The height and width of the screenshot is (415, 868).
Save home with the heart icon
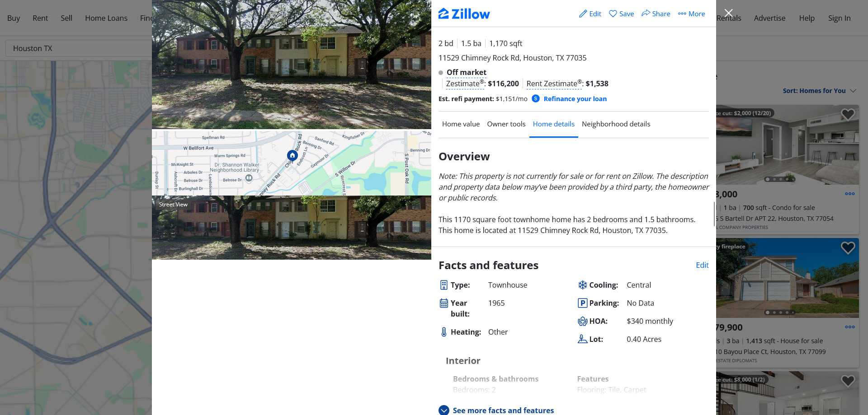(x=613, y=14)
